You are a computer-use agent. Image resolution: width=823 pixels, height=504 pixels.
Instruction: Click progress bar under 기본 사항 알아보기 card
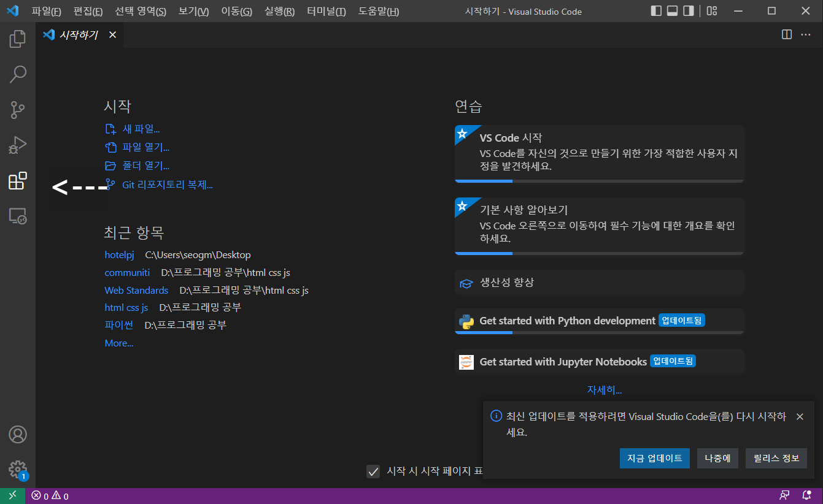(x=599, y=253)
